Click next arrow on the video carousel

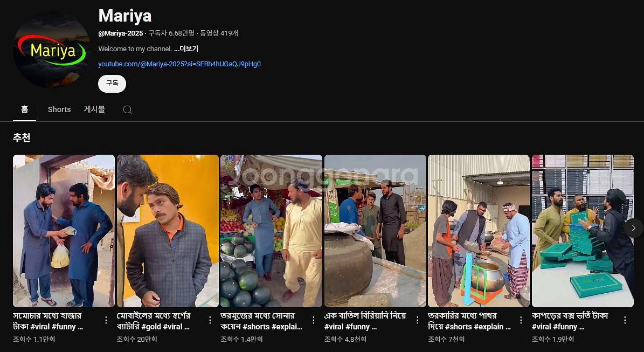(x=633, y=228)
